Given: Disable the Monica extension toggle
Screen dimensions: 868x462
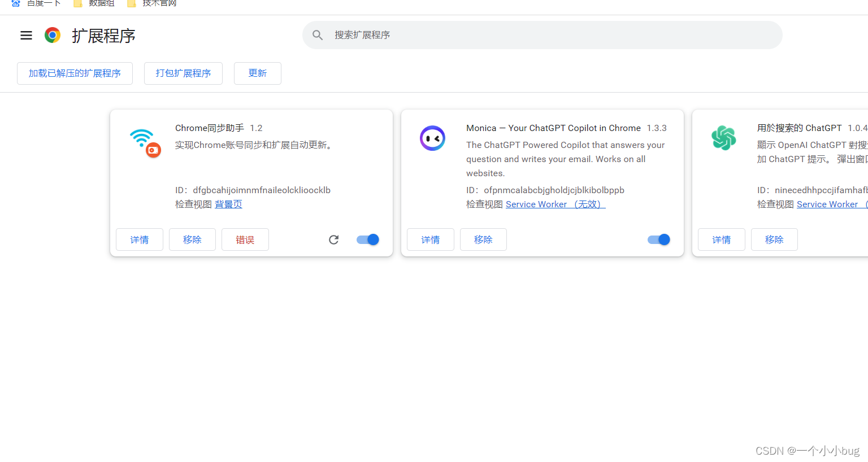Looking at the screenshot, I should 659,239.
